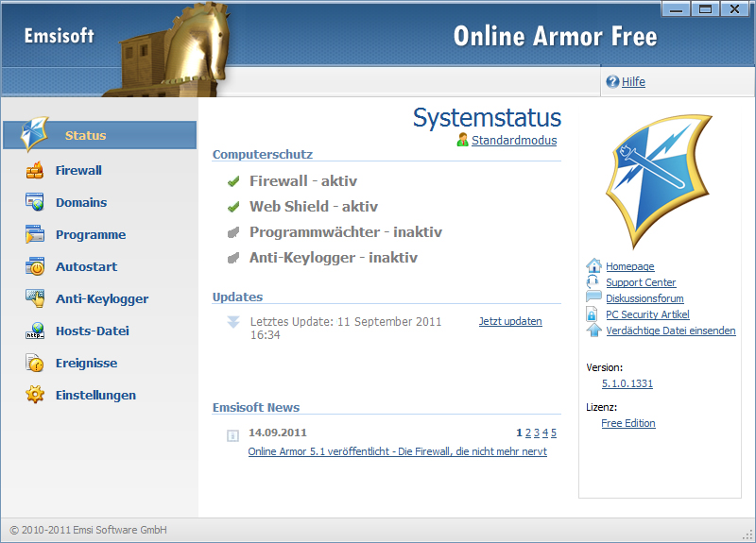
Task: Go to the Programme section
Action: point(91,234)
